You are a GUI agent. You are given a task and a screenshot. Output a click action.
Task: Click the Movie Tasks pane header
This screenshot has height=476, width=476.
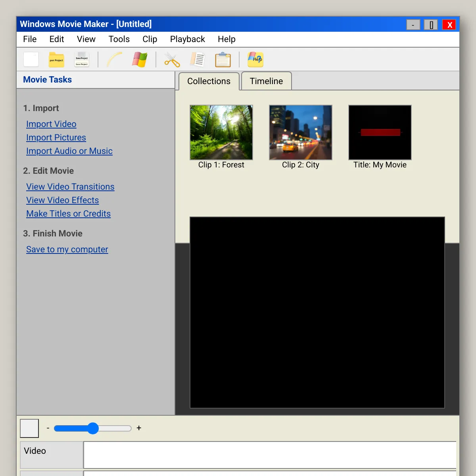point(96,80)
